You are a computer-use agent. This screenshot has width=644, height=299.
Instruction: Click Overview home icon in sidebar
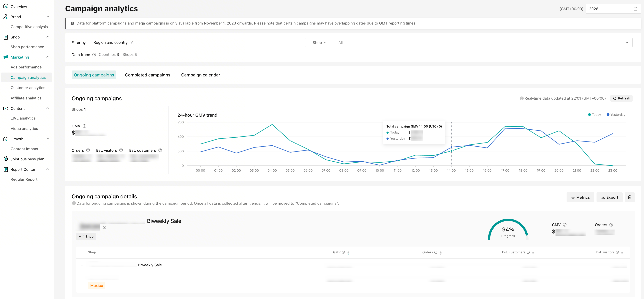[x=6, y=6]
